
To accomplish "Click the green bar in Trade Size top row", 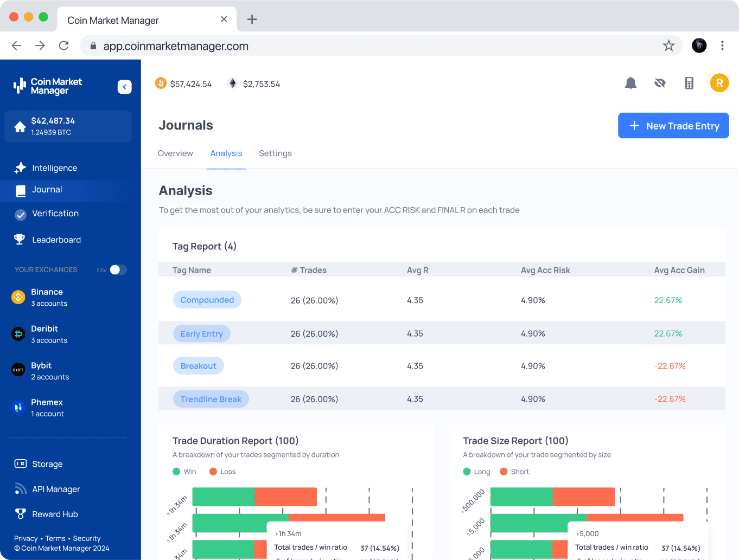I will coord(521,497).
